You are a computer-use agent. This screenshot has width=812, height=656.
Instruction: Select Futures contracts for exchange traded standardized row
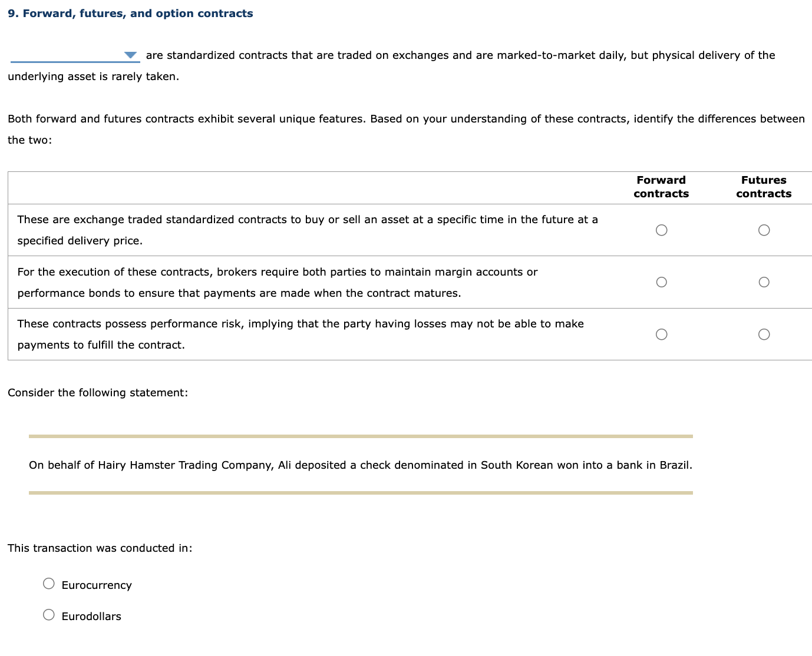pos(764,230)
